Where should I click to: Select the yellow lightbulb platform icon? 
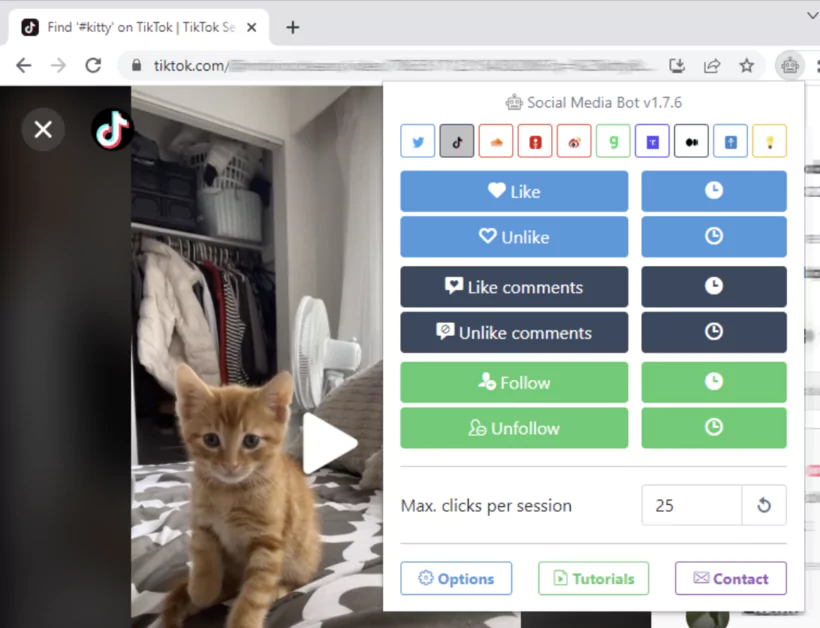[769, 140]
